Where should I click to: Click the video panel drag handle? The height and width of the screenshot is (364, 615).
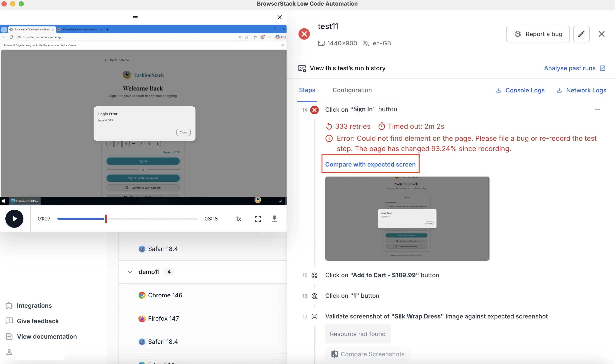(135, 17)
